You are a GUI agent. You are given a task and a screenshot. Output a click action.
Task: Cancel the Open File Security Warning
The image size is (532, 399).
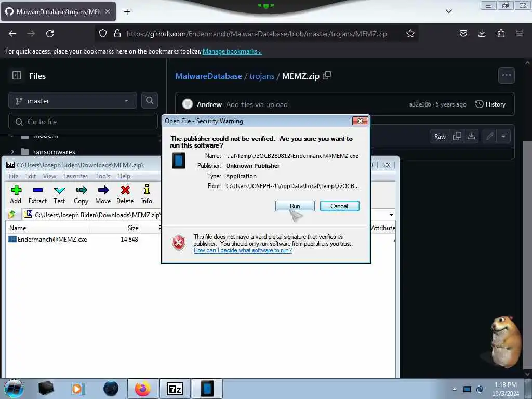[339, 206]
